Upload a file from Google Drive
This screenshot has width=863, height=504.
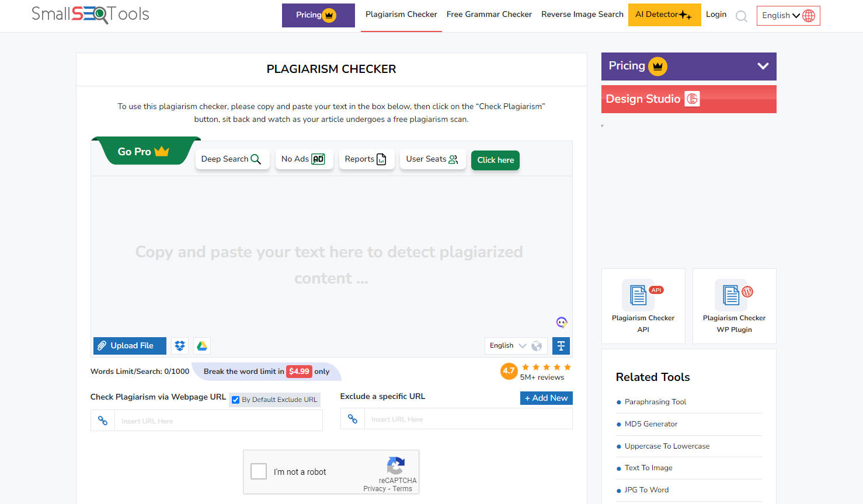coord(201,345)
